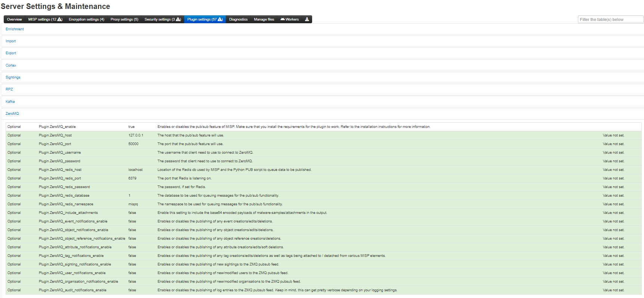
Task: Open the Security settings tab
Action: point(162,19)
